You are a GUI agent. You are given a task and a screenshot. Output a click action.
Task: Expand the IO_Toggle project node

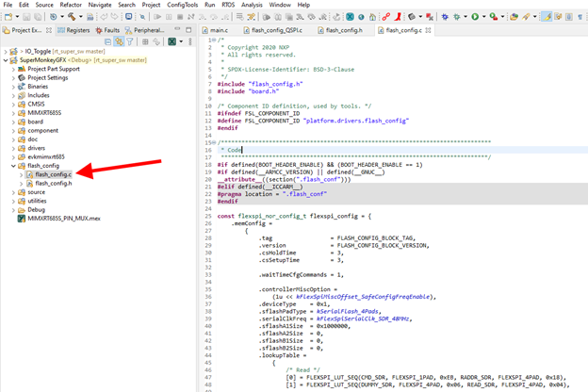(x=6, y=52)
